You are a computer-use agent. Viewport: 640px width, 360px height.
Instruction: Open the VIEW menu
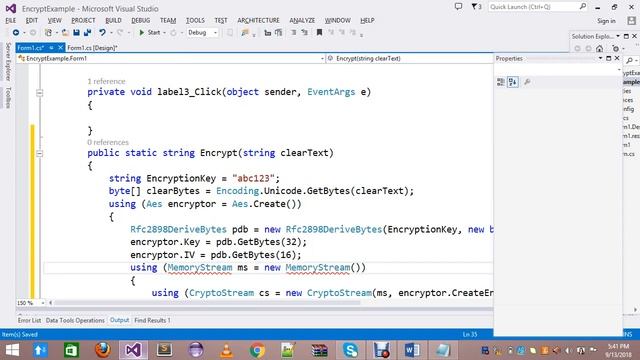54,20
